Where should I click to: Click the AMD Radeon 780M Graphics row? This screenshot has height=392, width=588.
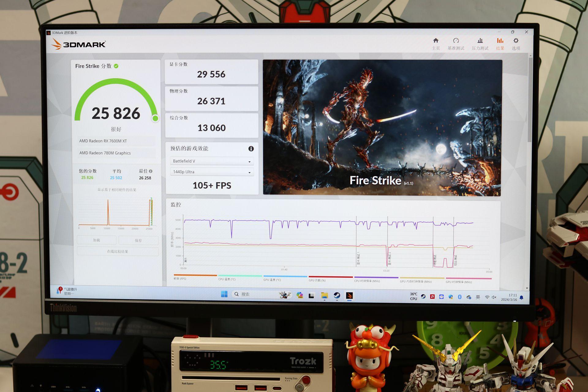click(x=116, y=153)
